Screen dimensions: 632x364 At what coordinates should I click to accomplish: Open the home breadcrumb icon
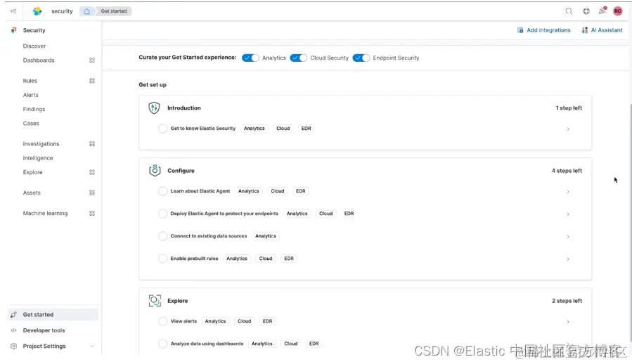(86, 11)
